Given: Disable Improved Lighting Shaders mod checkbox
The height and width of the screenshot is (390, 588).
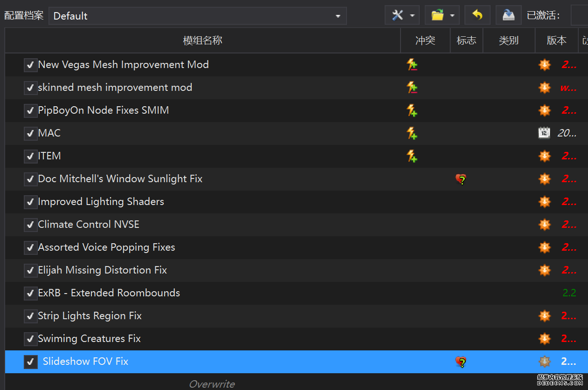Looking at the screenshot, I should 30,202.
